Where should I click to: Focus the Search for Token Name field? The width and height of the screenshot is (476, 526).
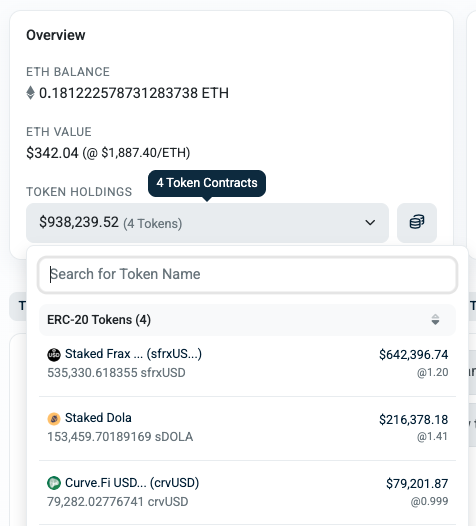247,275
